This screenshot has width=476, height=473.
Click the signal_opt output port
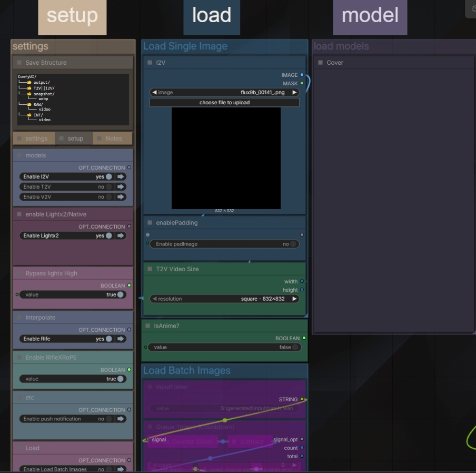(302, 439)
